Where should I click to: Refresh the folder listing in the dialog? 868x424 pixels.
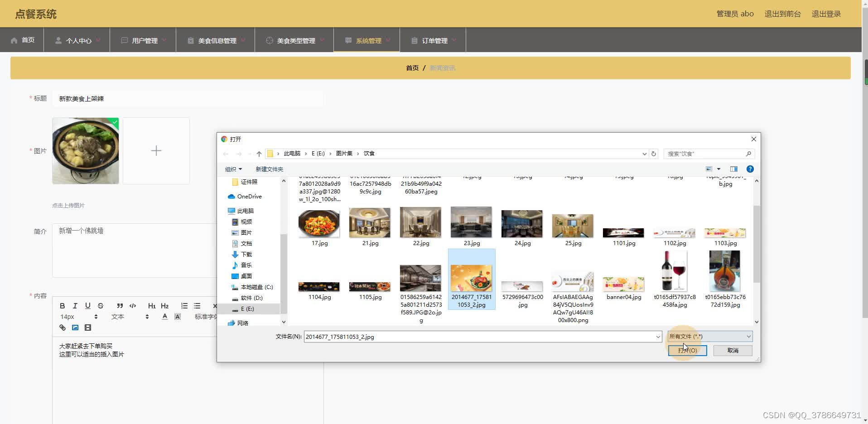(x=654, y=154)
